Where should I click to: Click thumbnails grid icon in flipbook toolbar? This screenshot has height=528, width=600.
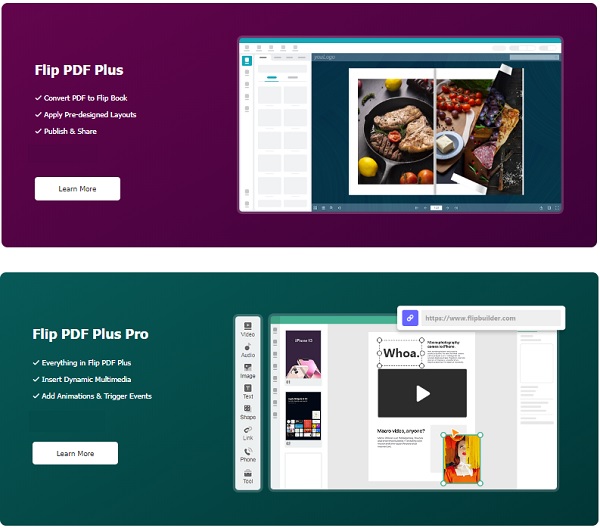point(315,208)
